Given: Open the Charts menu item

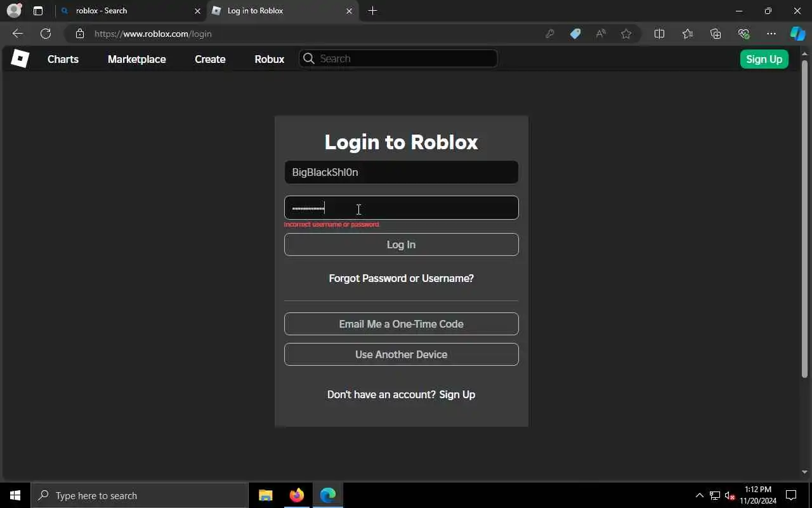Looking at the screenshot, I should pos(63,59).
